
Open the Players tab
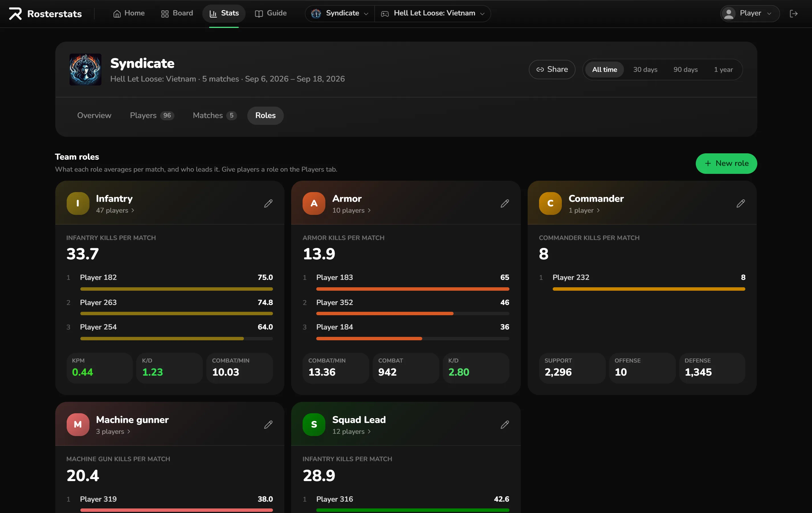152,115
